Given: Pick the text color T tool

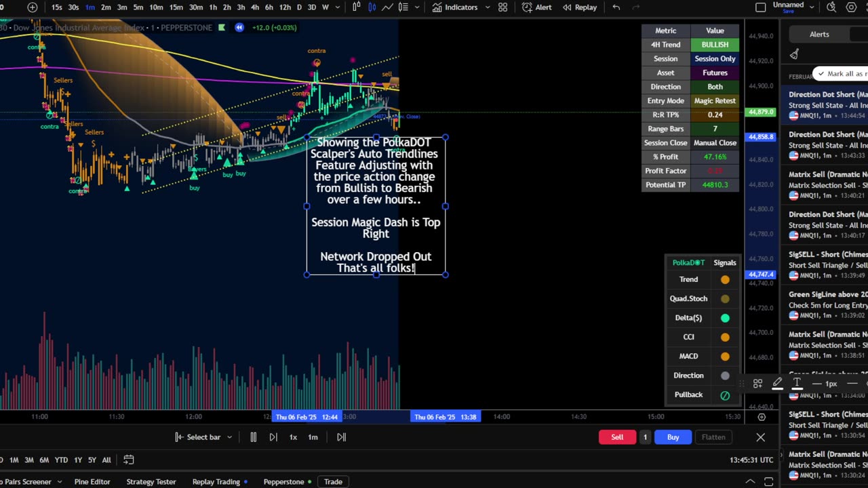Looking at the screenshot, I should point(797,384).
